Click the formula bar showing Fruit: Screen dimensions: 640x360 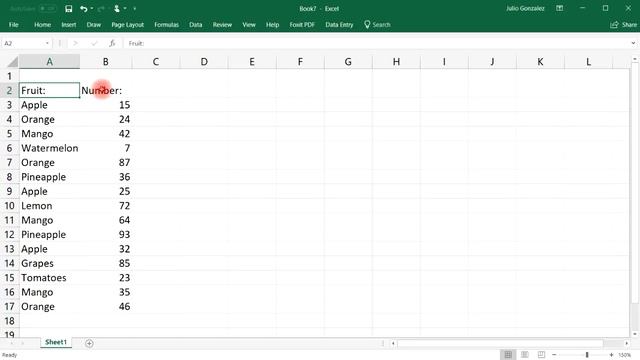(x=376, y=43)
